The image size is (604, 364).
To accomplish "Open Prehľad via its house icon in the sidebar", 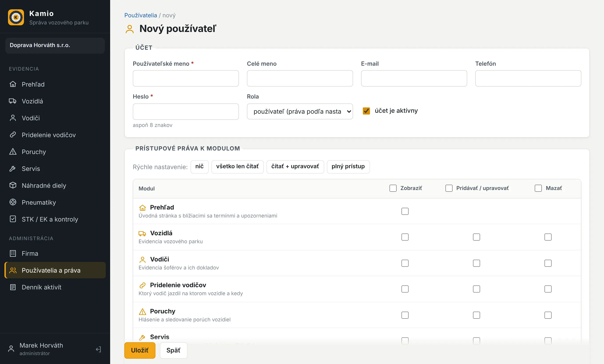I will [x=13, y=84].
